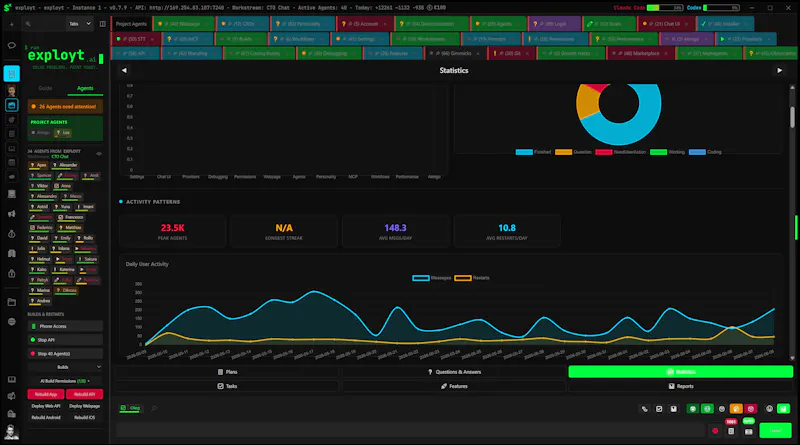Open the (48) Marketplace tab
This screenshot has width=800, height=445.
coord(640,53)
